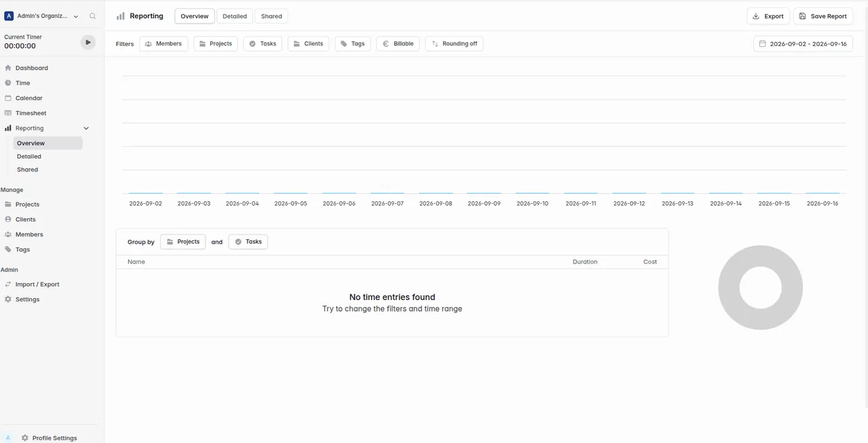Open the Billable filter

click(x=398, y=44)
